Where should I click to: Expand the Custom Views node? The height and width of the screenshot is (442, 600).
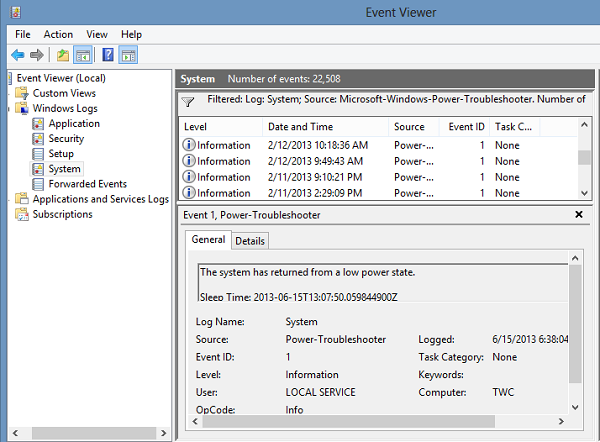pyautogui.click(x=9, y=94)
